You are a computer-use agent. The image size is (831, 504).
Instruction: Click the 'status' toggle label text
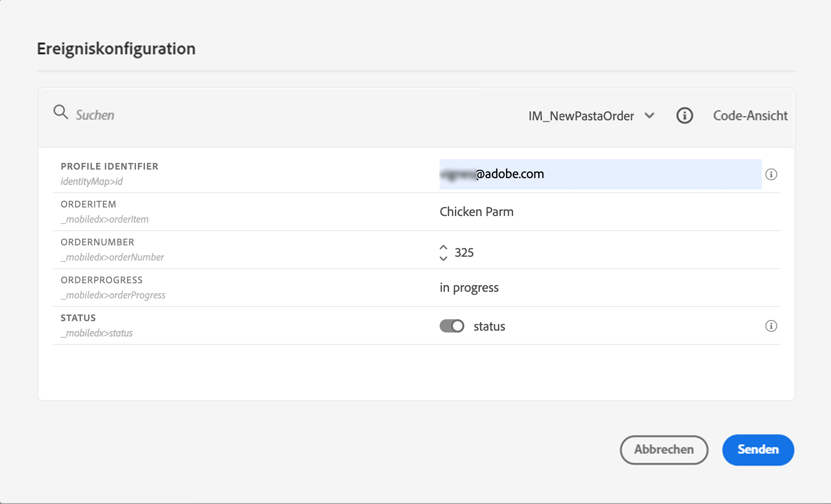point(489,326)
